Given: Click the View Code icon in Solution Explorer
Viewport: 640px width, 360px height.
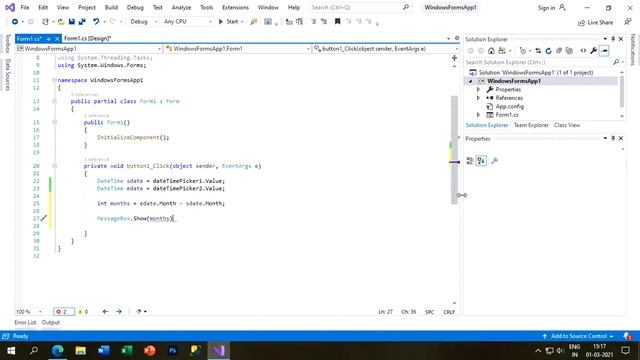Looking at the screenshot, I should 583,51.
